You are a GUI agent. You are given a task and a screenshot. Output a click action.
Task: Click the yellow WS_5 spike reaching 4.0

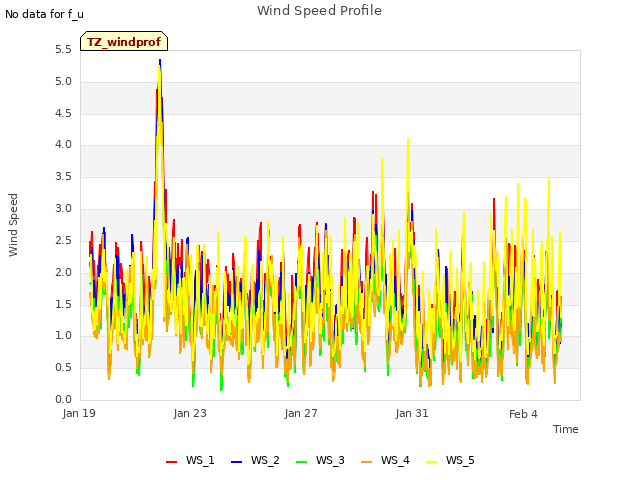(x=408, y=141)
